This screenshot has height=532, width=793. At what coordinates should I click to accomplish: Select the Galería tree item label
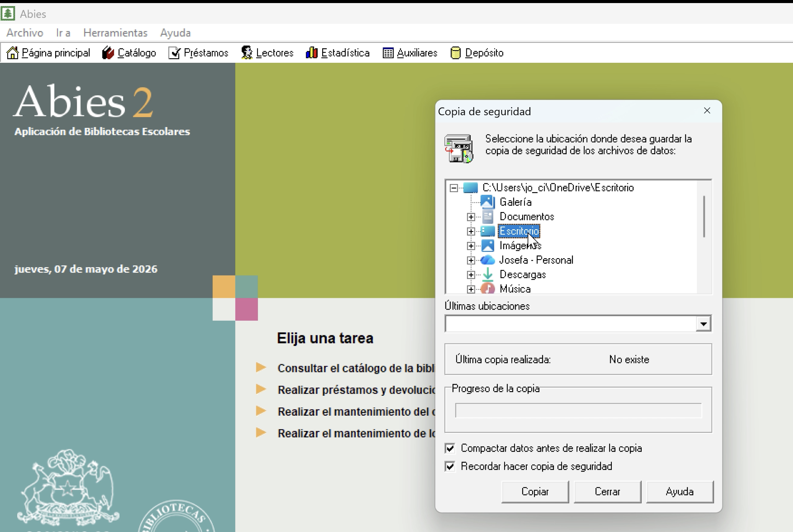tap(515, 202)
